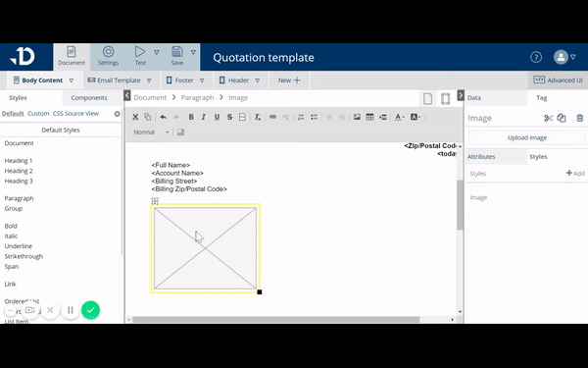Insert a table using the table icon
588x368 pixels.
click(x=369, y=117)
